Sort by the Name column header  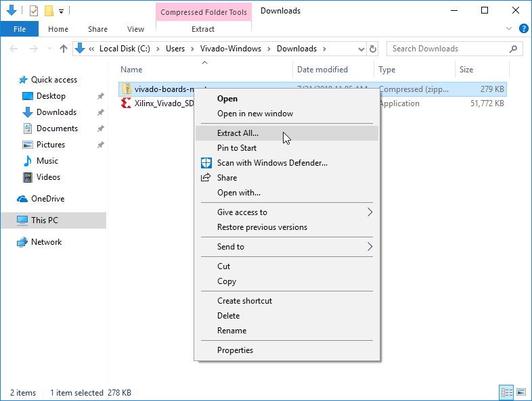tap(204, 70)
